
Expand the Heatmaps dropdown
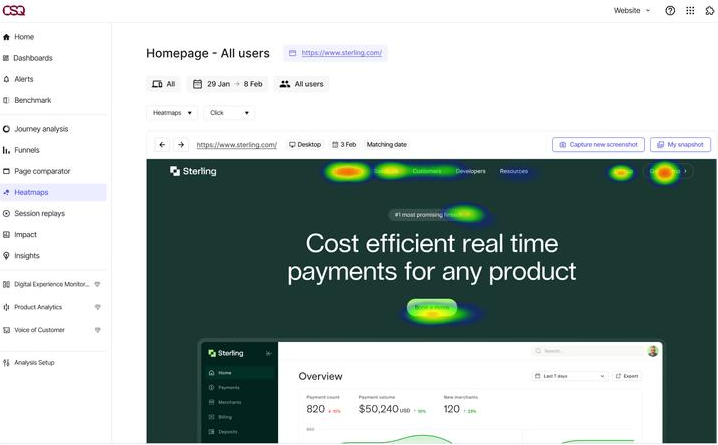172,113
